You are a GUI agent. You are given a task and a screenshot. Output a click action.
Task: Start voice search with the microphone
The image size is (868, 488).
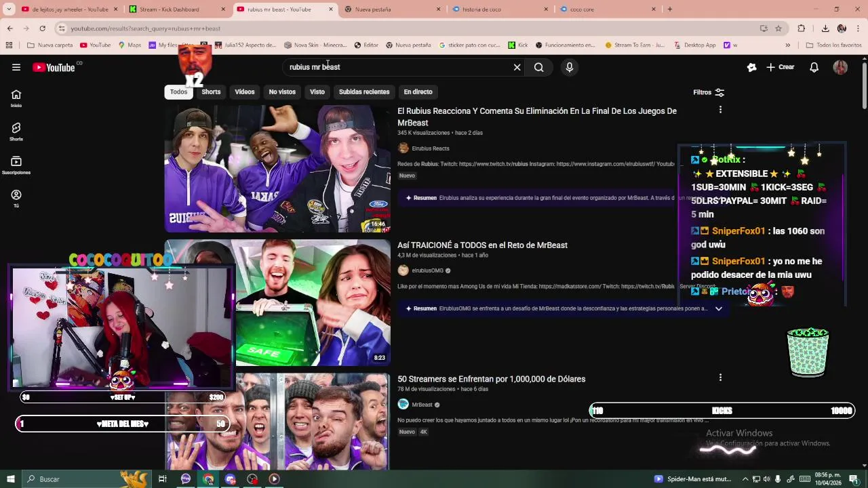pos(569,67)
